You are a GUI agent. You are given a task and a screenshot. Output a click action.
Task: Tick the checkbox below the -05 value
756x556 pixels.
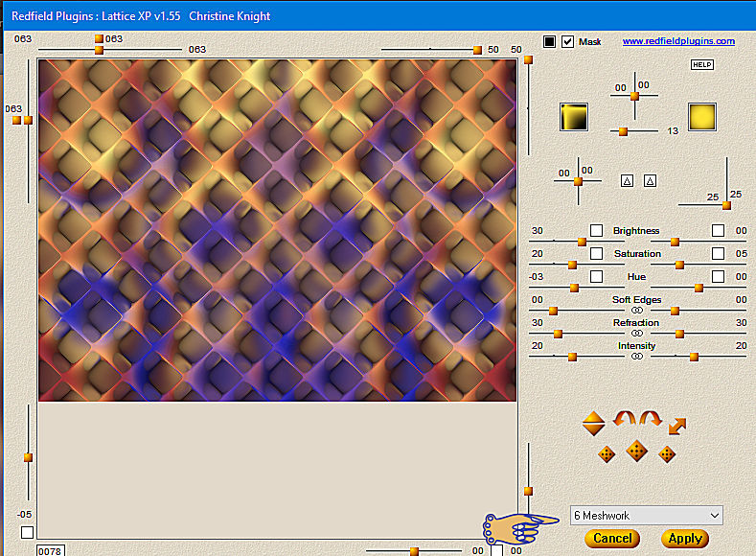[x=28, y=532]
